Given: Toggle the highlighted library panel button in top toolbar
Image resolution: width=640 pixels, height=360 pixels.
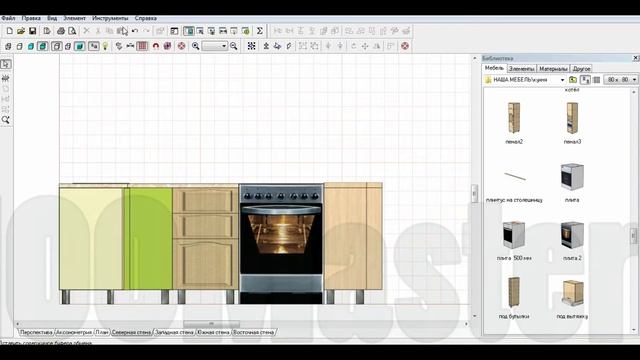Looking at the screenshot, I should 189,31.
